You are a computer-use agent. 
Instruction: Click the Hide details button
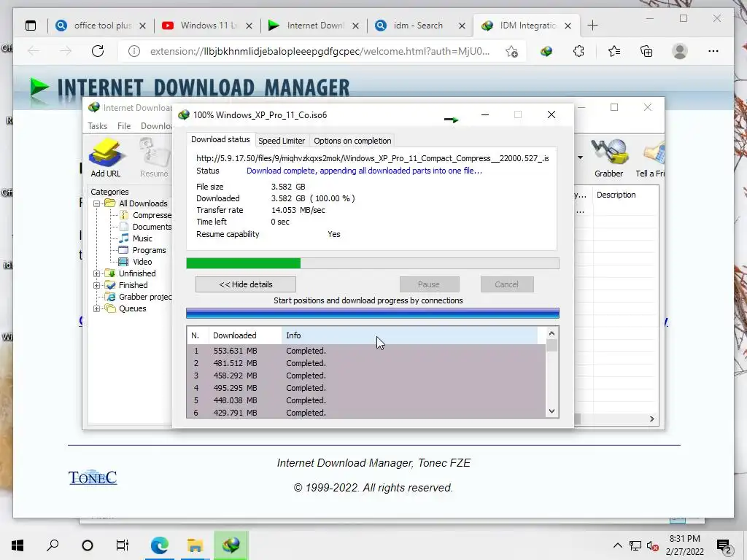coord(246,284)
